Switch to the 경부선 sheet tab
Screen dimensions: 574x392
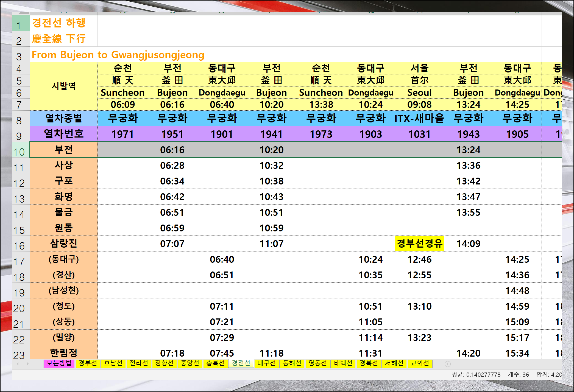(88, 363)
